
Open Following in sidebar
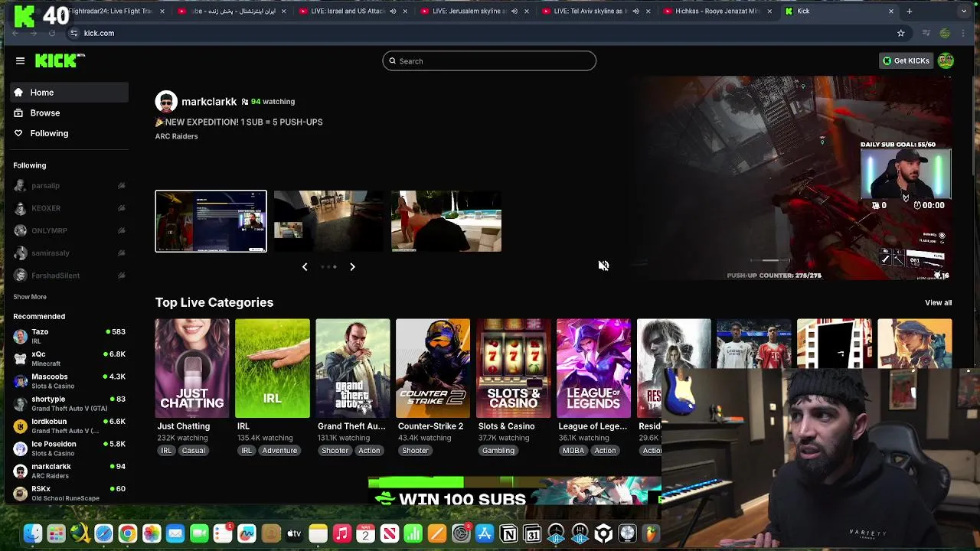click(69, 133)
